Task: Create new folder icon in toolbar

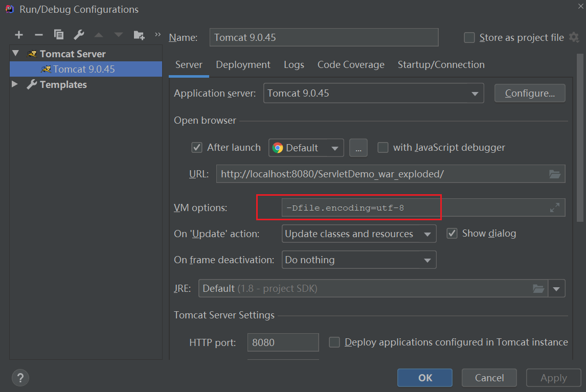Action: click(x=139, y=35)
